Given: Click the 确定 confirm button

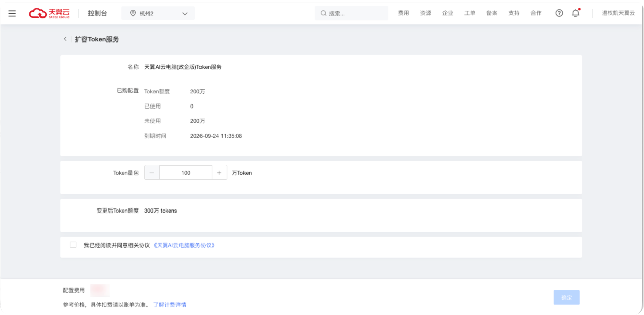Looking at the screenshot, I should coord(566,298).
